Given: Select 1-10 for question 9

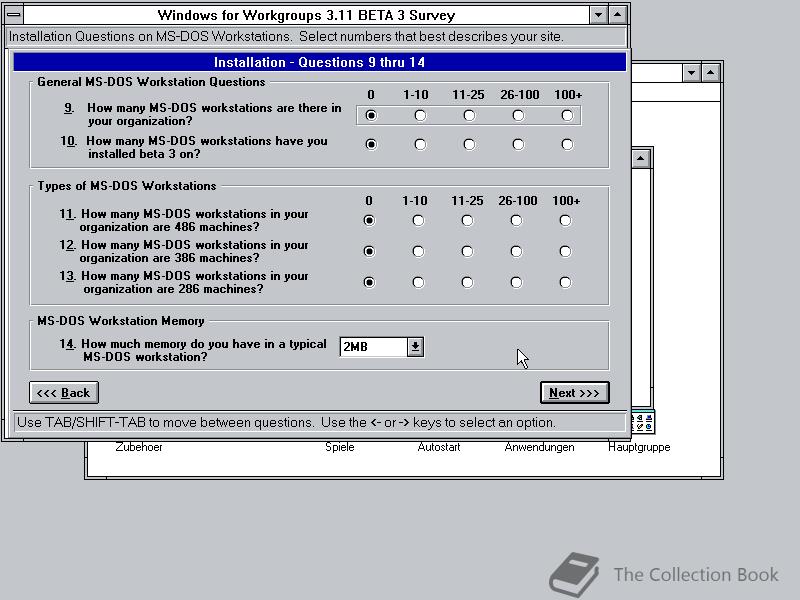Looking at the screenshot, I should (420, 116).
